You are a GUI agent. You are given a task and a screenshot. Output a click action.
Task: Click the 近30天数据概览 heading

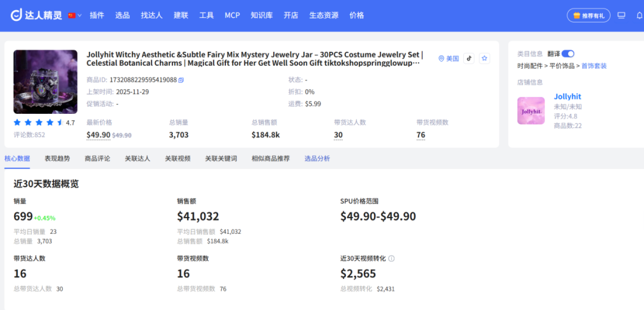[x=46, y=184]
